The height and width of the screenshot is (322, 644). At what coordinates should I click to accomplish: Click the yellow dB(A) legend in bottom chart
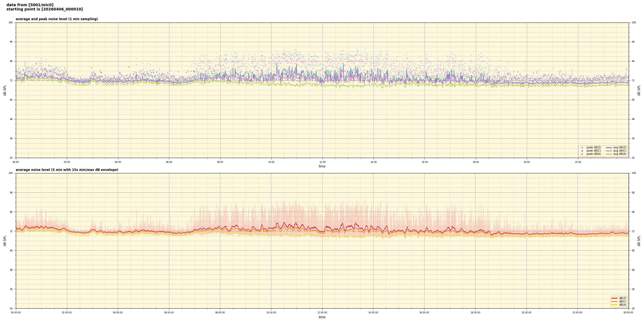pos(614,305)
